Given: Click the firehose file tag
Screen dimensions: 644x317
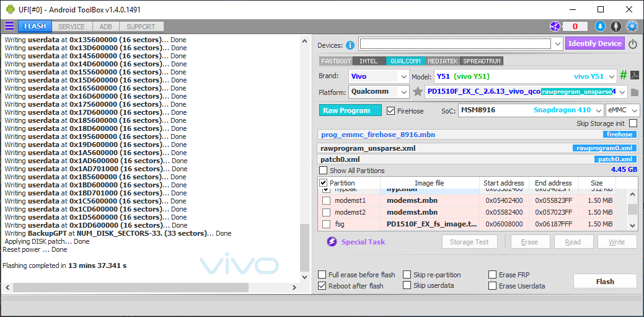Looking at the screenshot, I should [620, 135].
